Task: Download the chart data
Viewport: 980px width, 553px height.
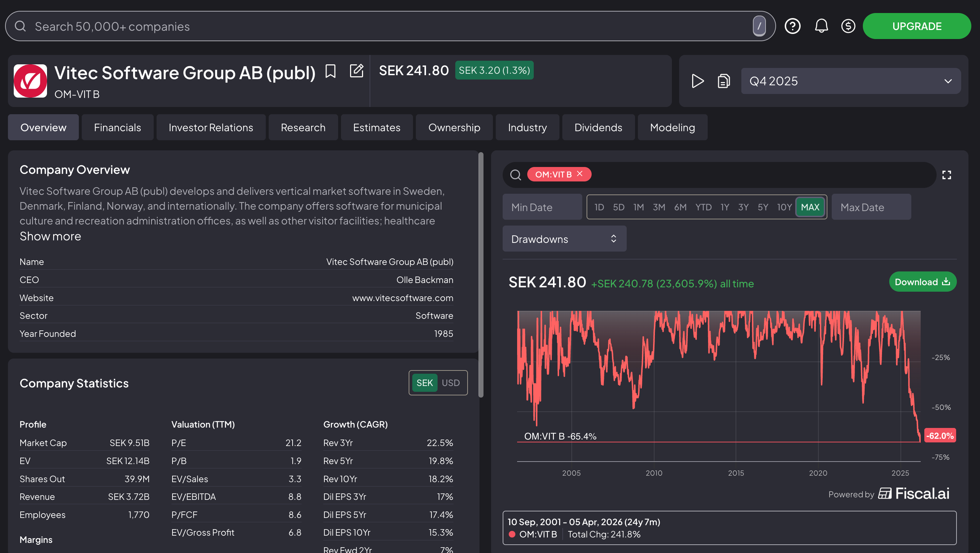Action: click(x=922, y=282)
